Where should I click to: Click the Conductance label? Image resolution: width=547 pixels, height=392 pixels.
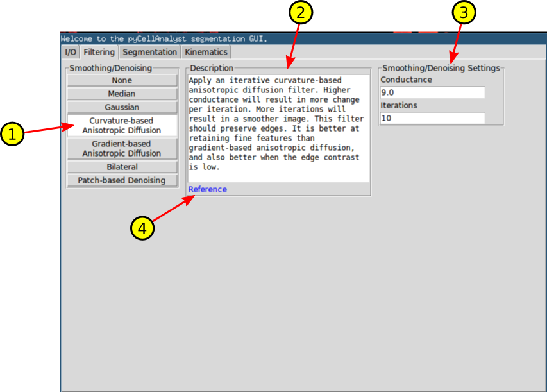pos(406,80)
